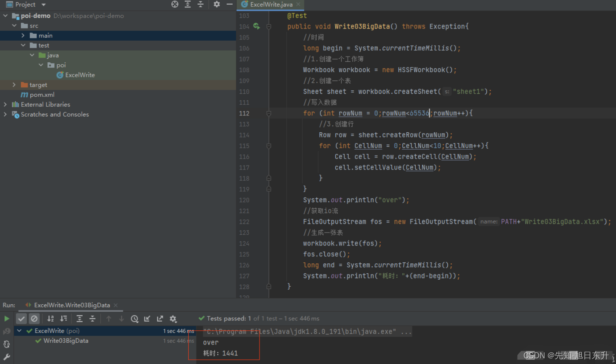Toggle show passed tests checkmark button

pyautogui.click(x=21, y=319)
